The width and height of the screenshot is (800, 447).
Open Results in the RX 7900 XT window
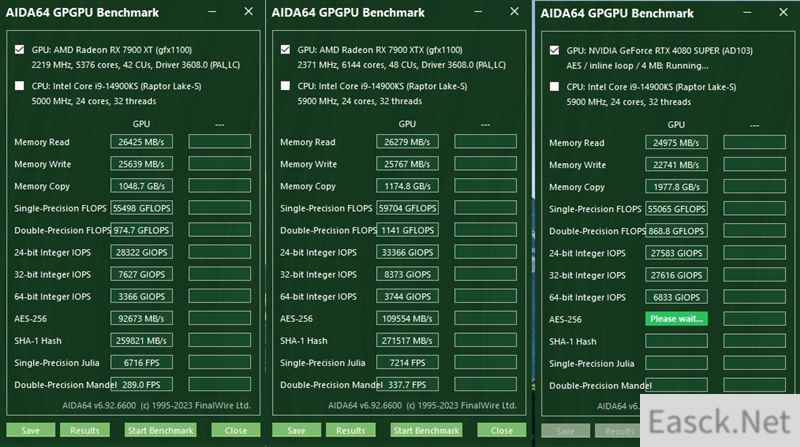(85, 430)
